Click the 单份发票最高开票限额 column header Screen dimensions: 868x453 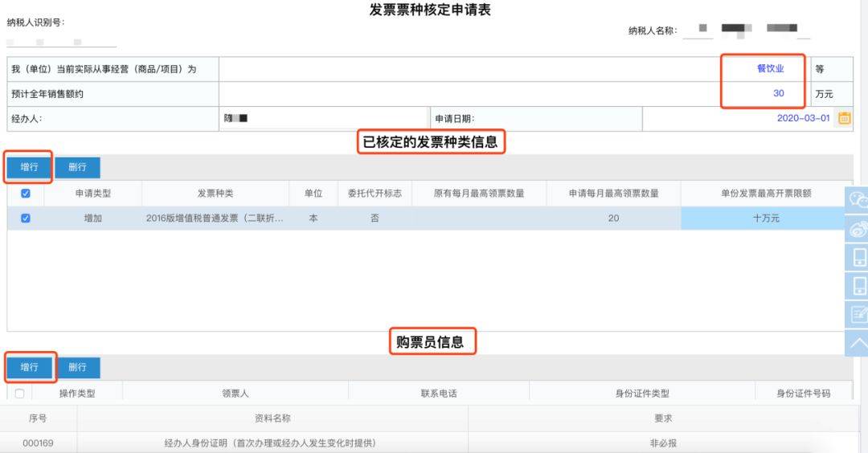click(x=766, y=194)
